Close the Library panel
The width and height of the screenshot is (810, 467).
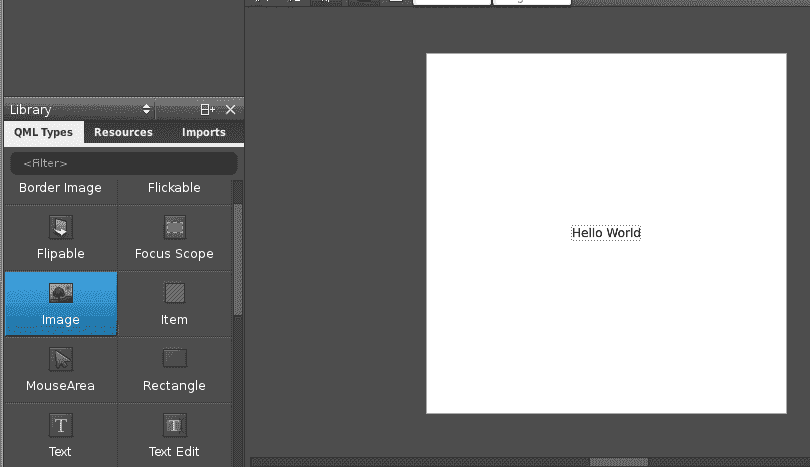pyautogui.click(x=230, y=110)
